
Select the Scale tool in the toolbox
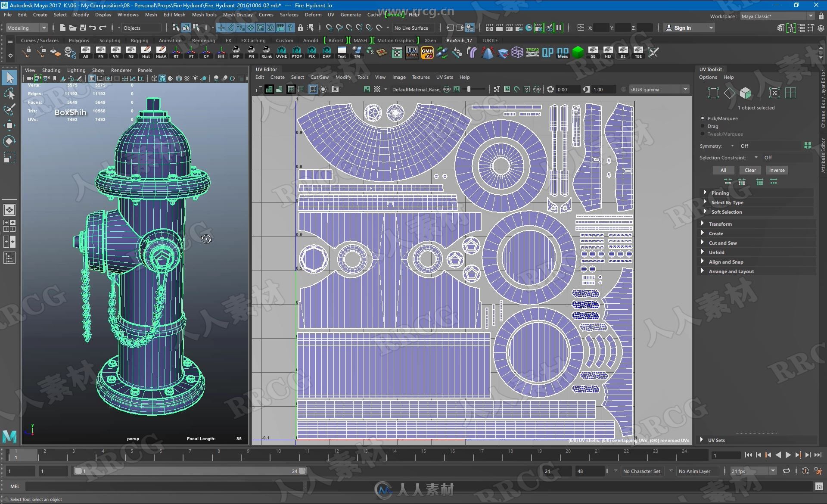point(9,157)
